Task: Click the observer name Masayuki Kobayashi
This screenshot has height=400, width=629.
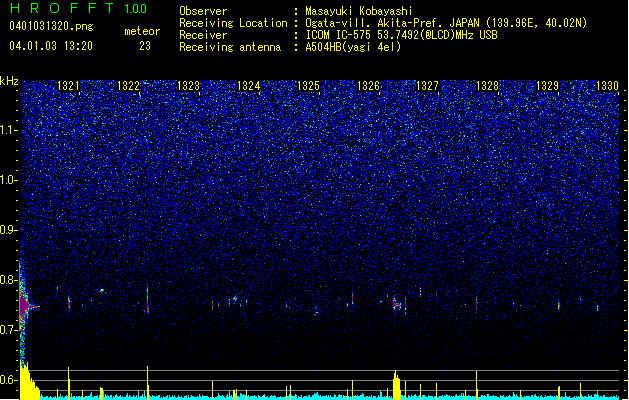Action: point(359,11)
